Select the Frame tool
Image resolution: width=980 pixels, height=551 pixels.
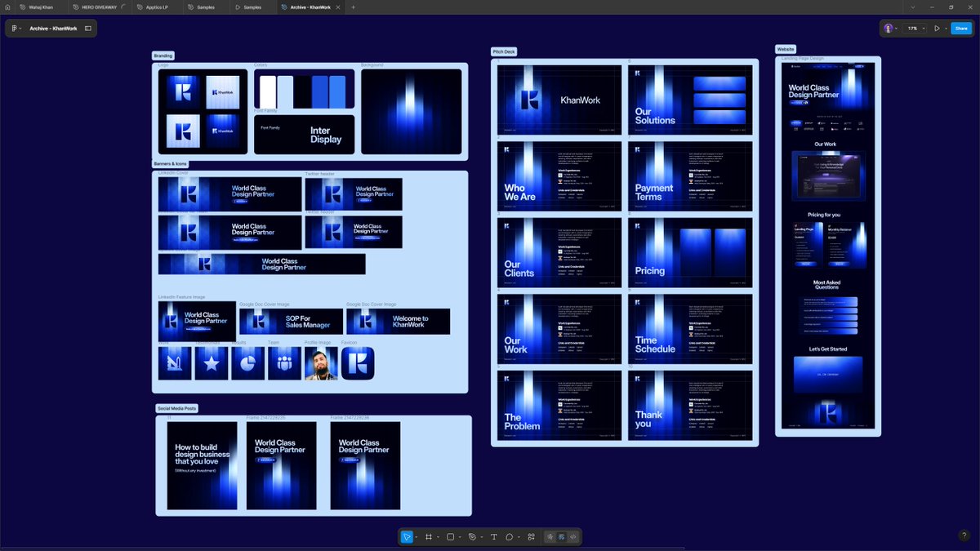(x=430, y=537)
